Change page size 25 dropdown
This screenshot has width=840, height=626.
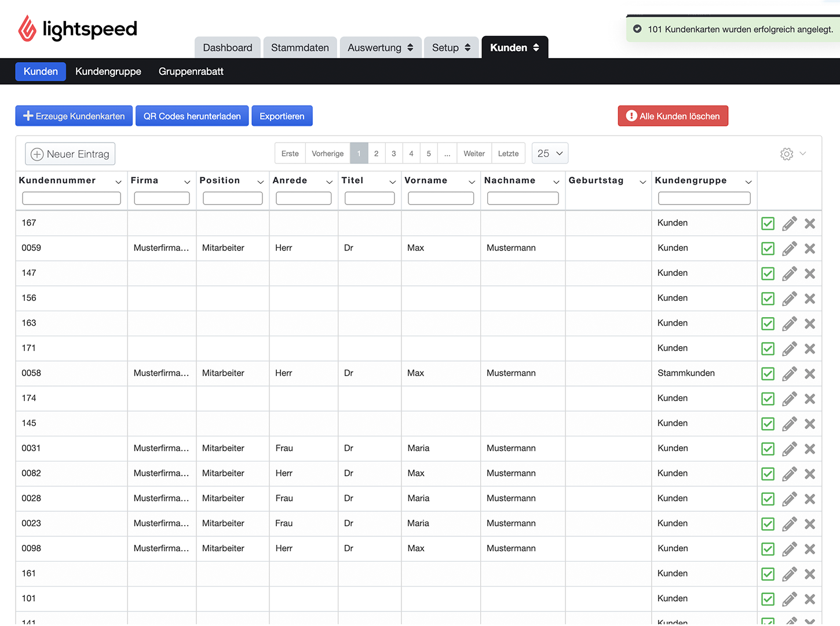(x=550, y=154)
